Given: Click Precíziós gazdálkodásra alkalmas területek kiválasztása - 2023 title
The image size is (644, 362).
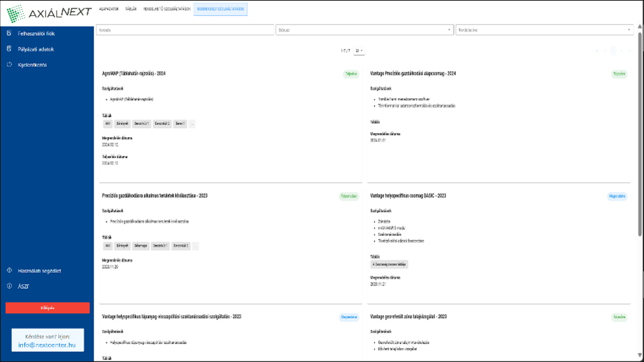Looking at the screenshot, I should 155,196.
